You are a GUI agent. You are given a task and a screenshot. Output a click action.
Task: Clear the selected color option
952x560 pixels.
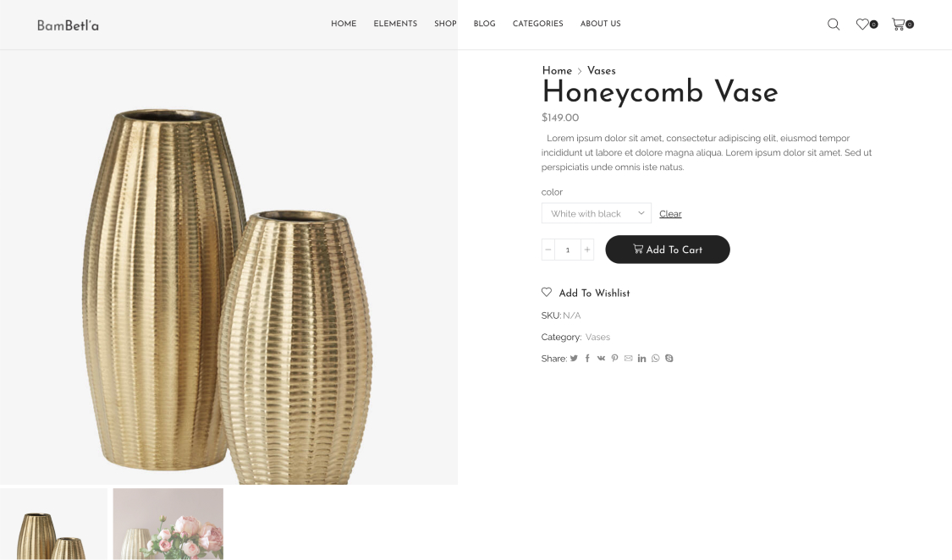point(670,213)
